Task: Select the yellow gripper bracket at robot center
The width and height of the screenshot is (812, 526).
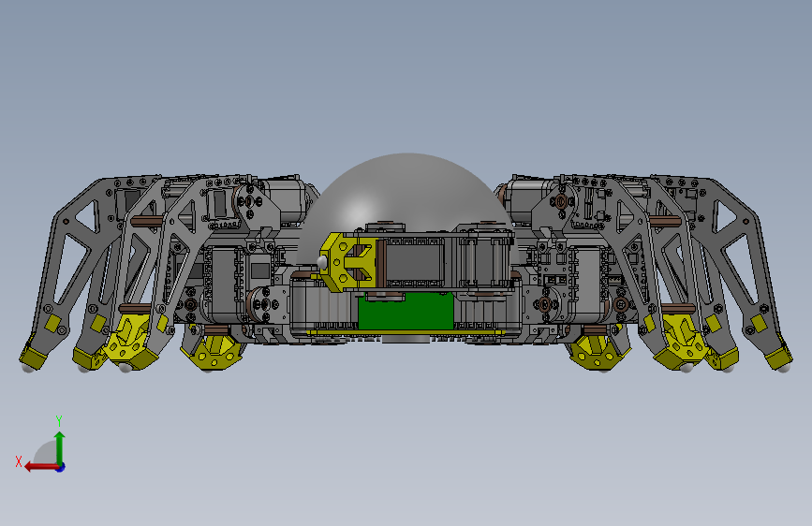Action: 348,262
